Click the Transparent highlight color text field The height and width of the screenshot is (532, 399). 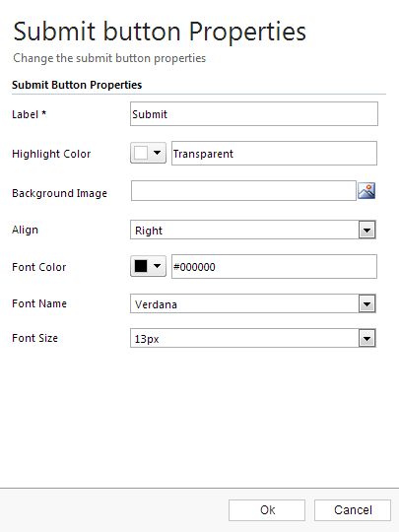[x=274, y=154]
